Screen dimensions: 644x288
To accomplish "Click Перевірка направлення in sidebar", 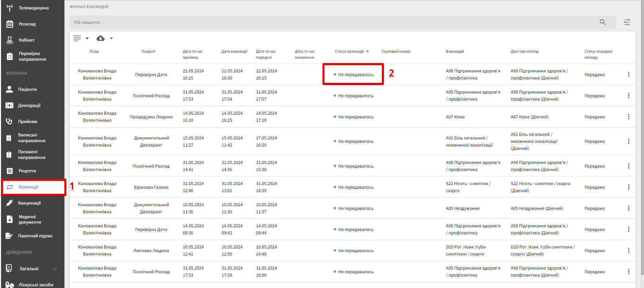I will pos(32,56).
